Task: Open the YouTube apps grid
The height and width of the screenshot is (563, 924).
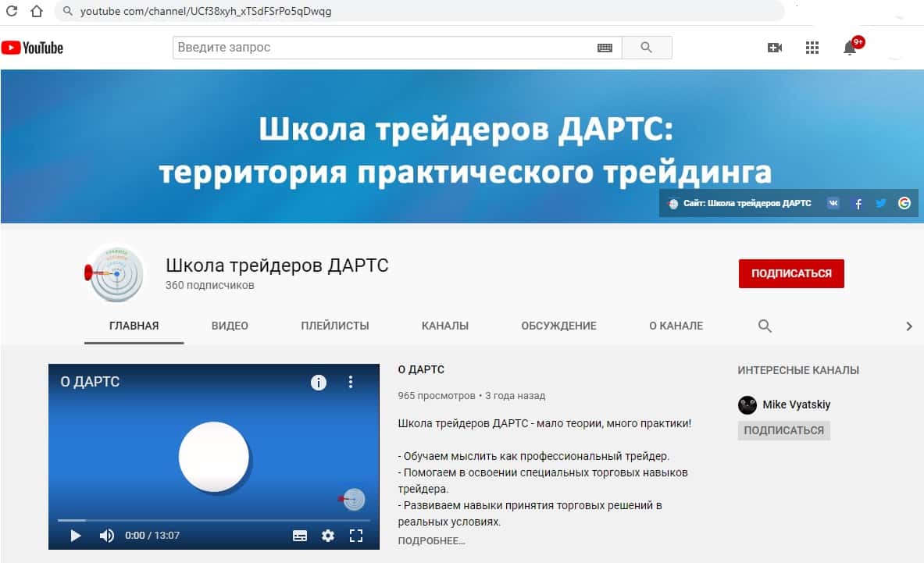Action: (x=812, y=48)
